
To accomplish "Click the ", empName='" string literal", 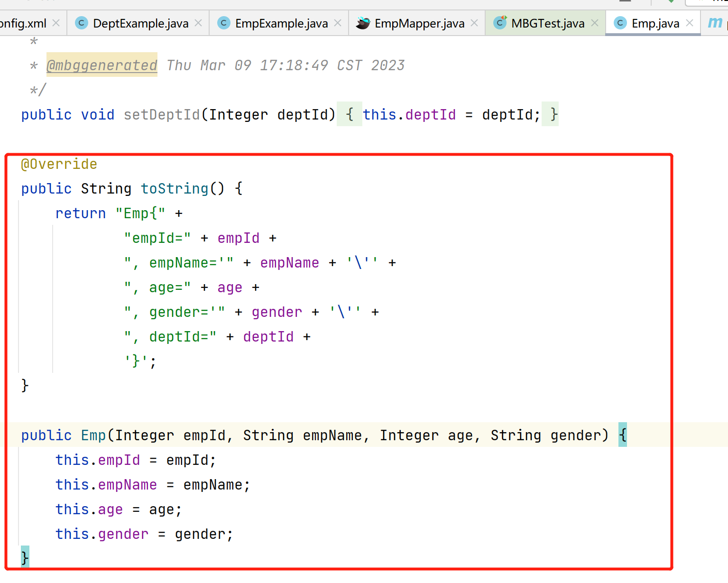I will click(179, 263).
